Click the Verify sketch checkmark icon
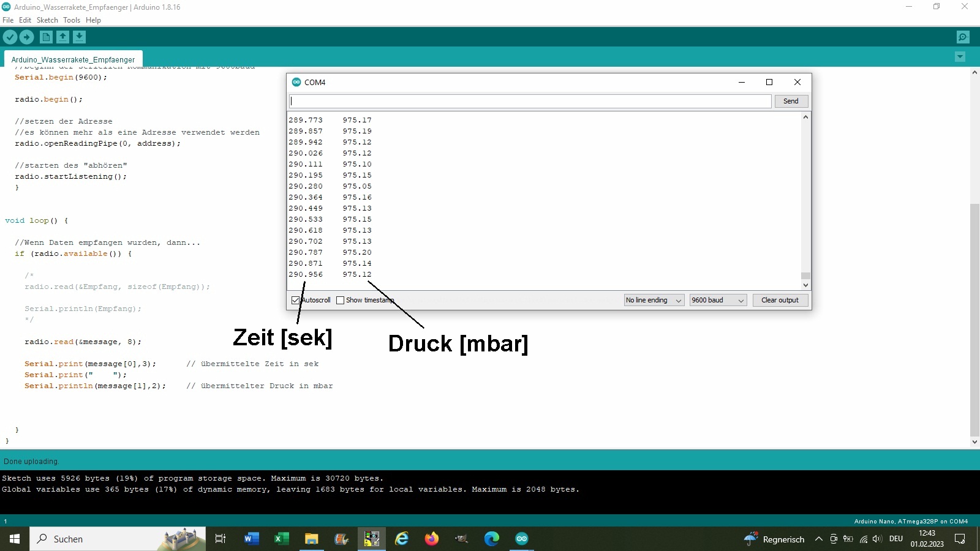Image resolution: width=980 pixels, height=551 pixels. (x=10, y=37)
